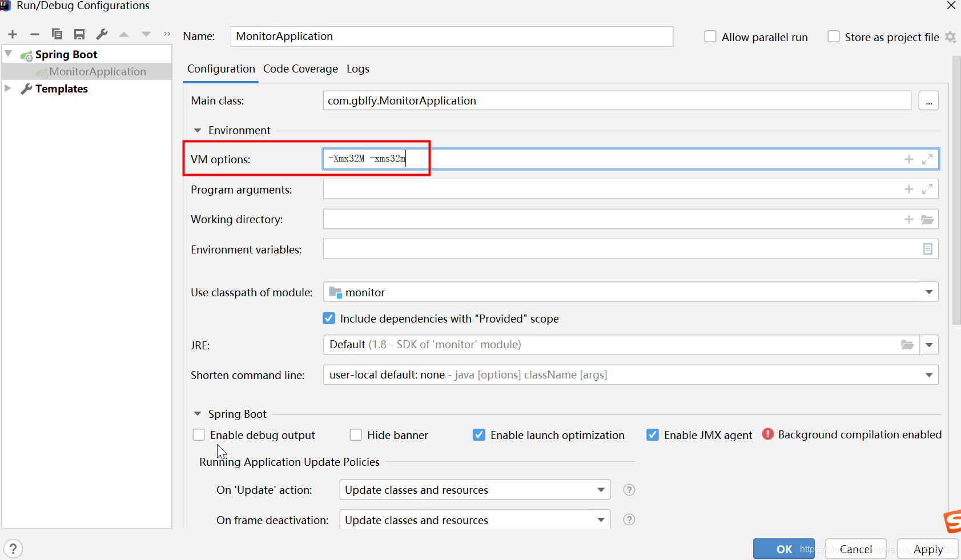The height and width of the screenshot is (560, 961).
Task: Select Templates item in tree
Action: (62, 88)
